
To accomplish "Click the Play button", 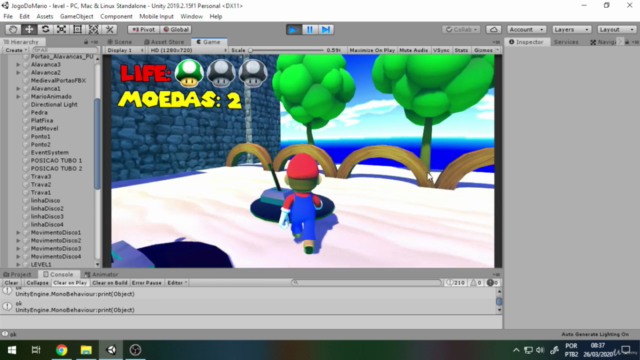I will (293, 29).
